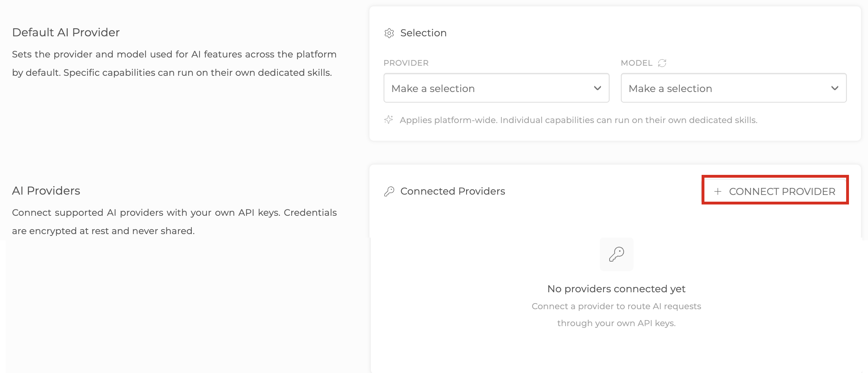The width and height of the screenshot is (868, 373).
Task: Click the sparkle icon before Applies platform-wide
Action: point(389,120)
